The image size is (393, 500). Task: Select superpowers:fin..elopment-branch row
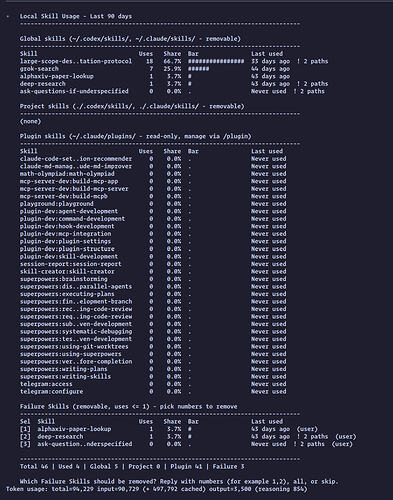click(x=153, y=301)
